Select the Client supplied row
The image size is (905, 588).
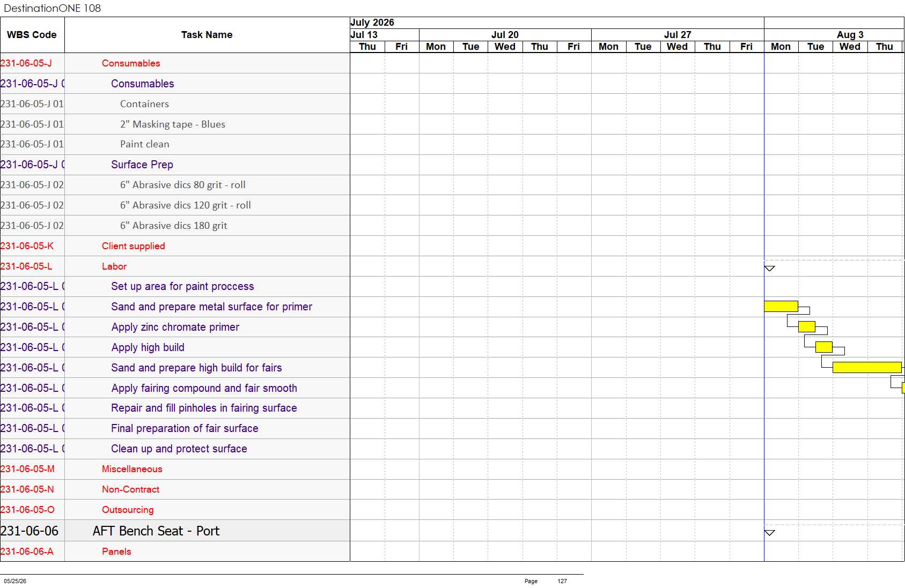[x=175, y=246]
